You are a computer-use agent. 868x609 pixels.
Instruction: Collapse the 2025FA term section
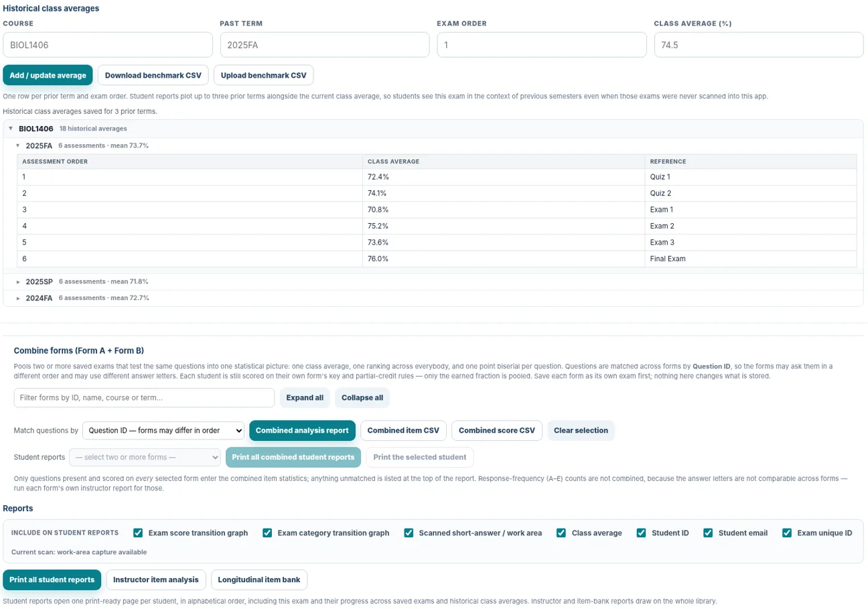[x=433, y=145]
